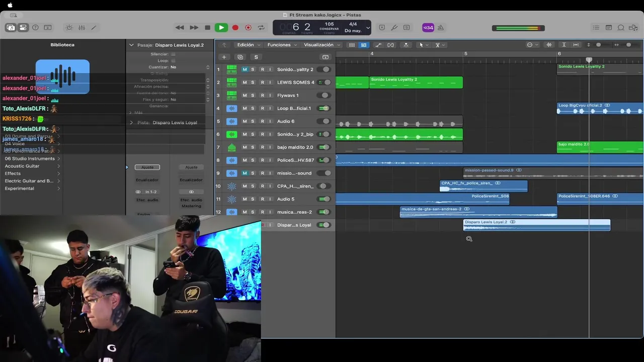The height and width of the screenshot is (362, 644).
Task: Open the LCD display mode dropdown arrow
Action: pos(368,28)
